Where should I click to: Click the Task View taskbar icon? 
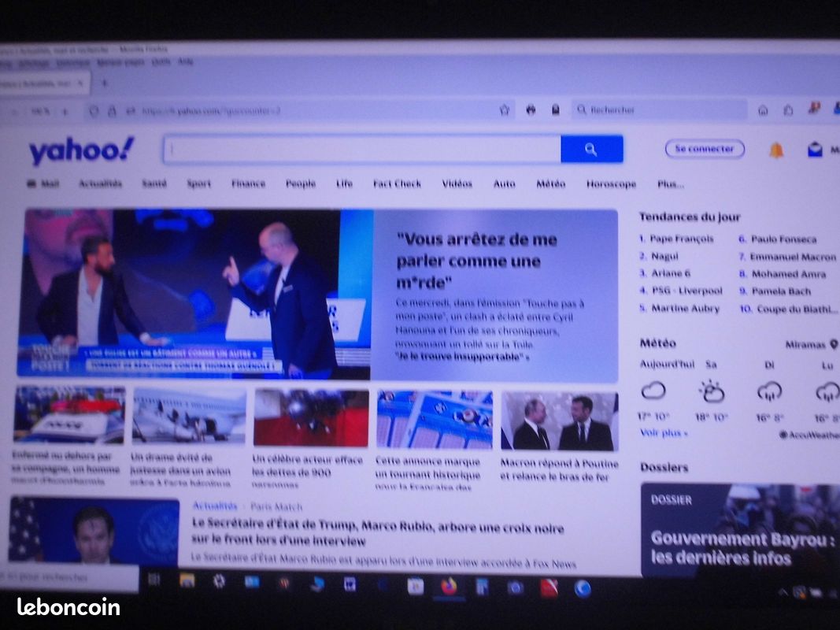(154, 580)
